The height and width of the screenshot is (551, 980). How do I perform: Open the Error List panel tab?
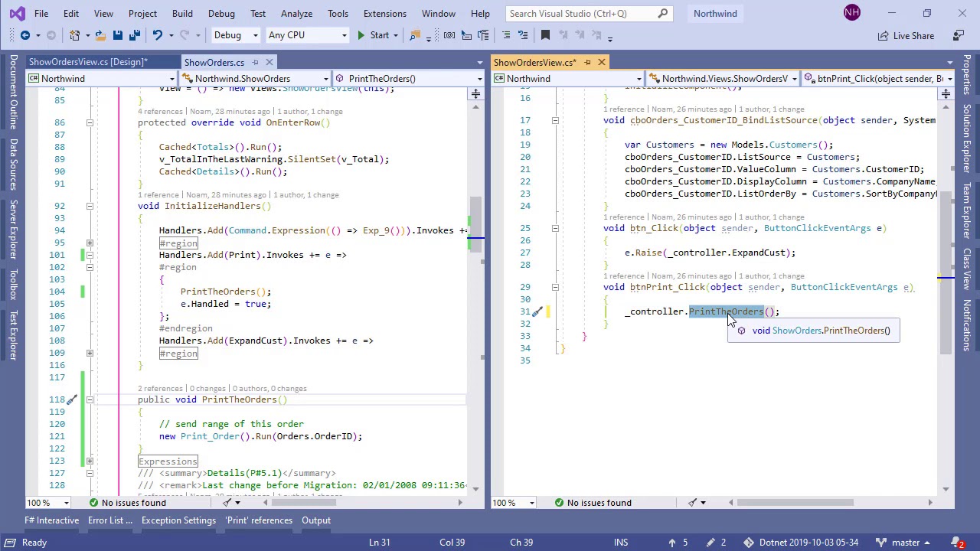109,520
